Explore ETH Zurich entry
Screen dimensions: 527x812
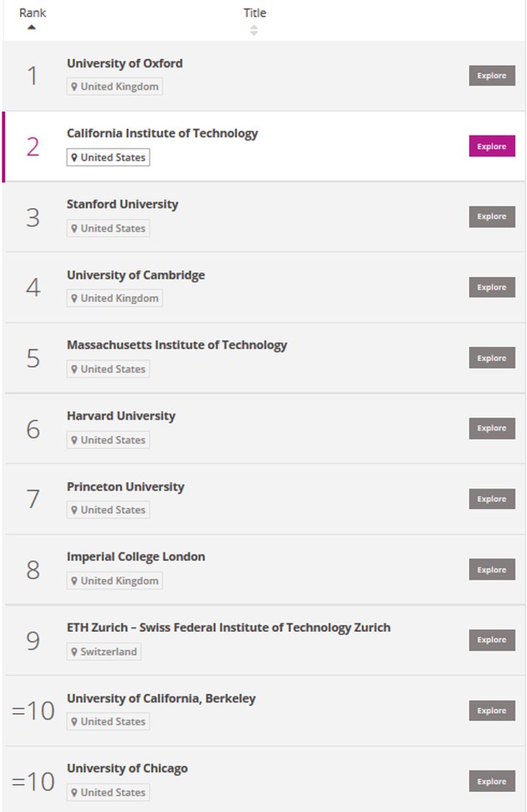pyautogui.click(x=492, y=640)
